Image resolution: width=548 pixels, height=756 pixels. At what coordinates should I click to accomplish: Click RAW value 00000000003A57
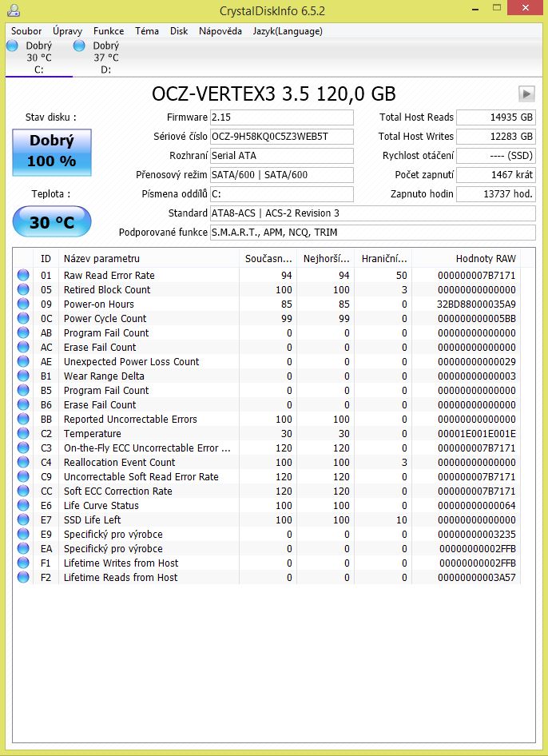(477, 577)
